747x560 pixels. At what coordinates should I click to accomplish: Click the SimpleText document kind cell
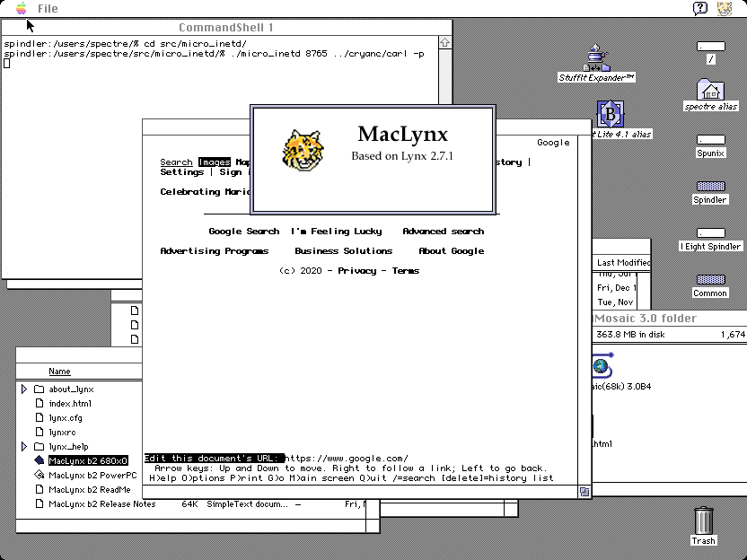click(247, 503)
